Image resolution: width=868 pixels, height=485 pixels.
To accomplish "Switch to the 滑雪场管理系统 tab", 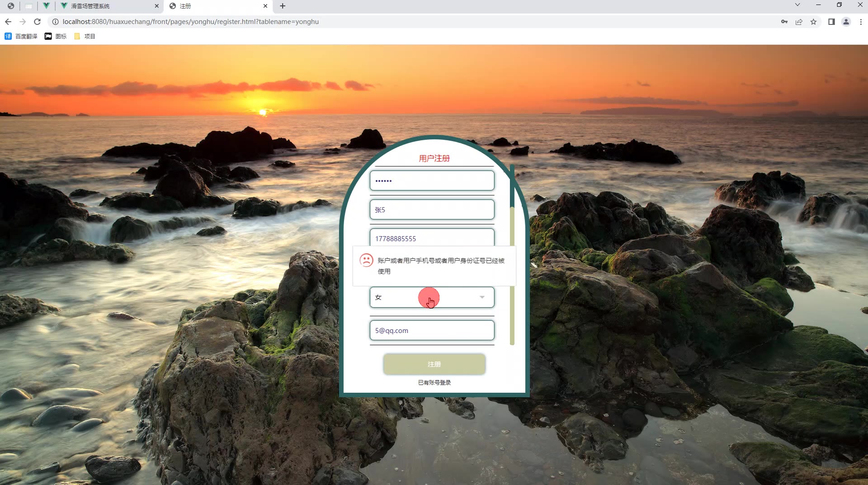I will (x=110, y=6).
